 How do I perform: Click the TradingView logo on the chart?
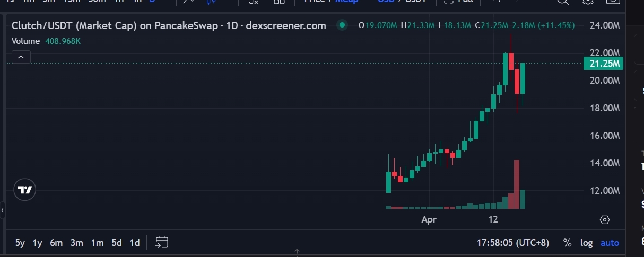tap(25, 190)
